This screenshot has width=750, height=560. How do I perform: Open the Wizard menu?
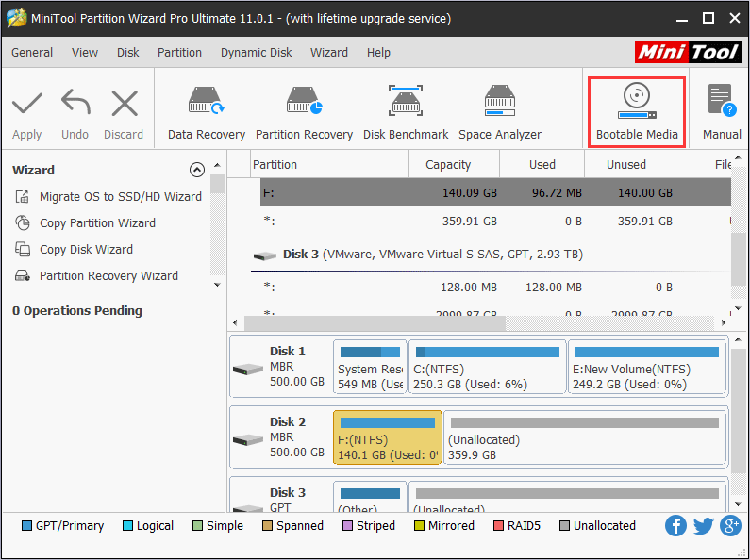click(329, 53)
